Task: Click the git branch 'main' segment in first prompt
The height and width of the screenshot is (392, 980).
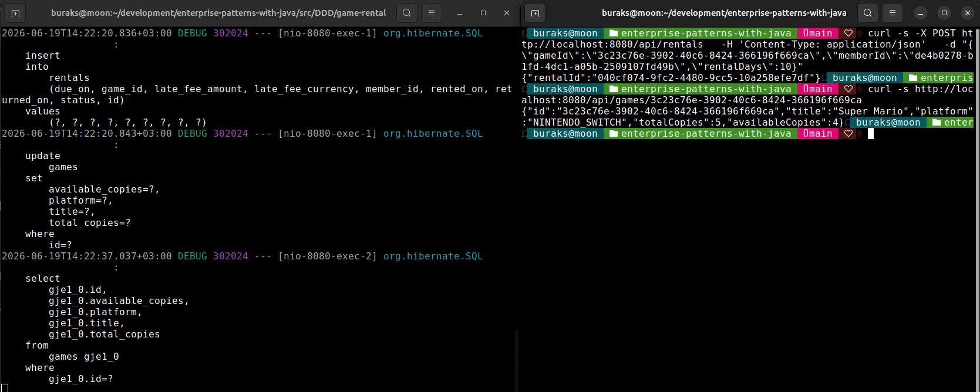Action: click(817, 33)
